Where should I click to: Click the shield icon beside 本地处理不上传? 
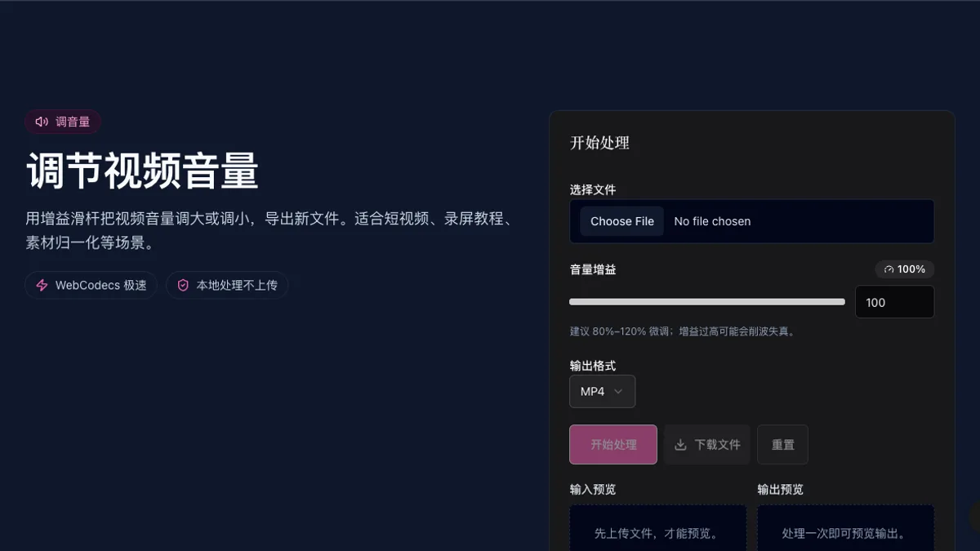tap(183, 286)
